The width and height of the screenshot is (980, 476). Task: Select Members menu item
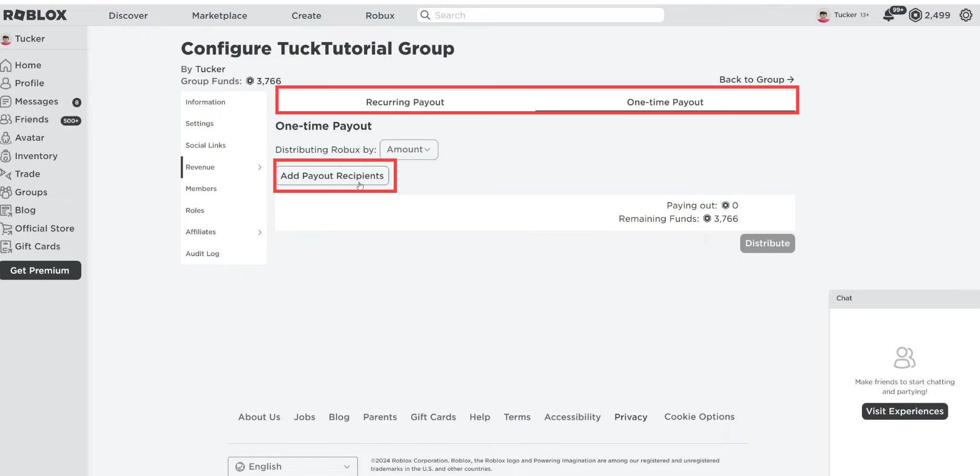224,189
